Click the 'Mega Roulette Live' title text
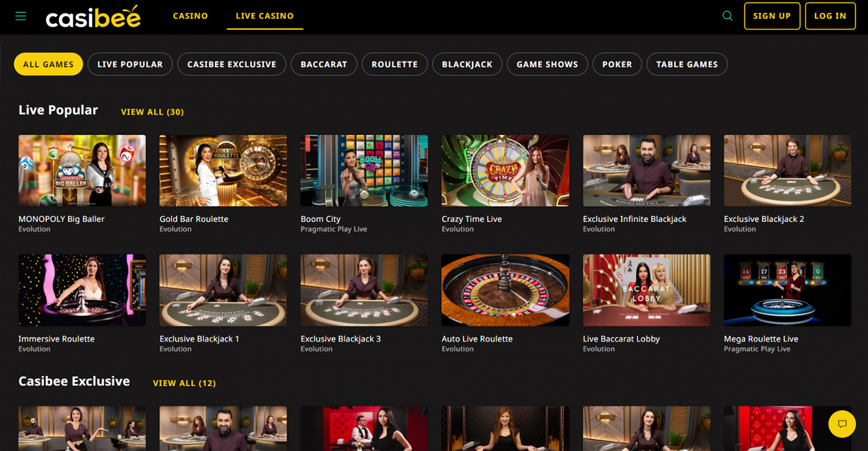The image size is (868, 451). 761,339
